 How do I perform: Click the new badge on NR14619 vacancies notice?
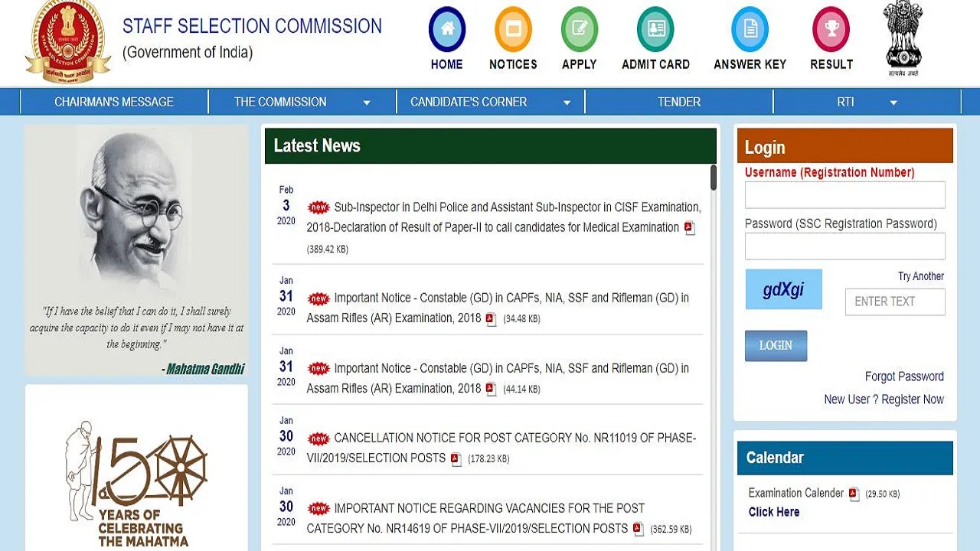pyautogui.click(x=318, y=508)
